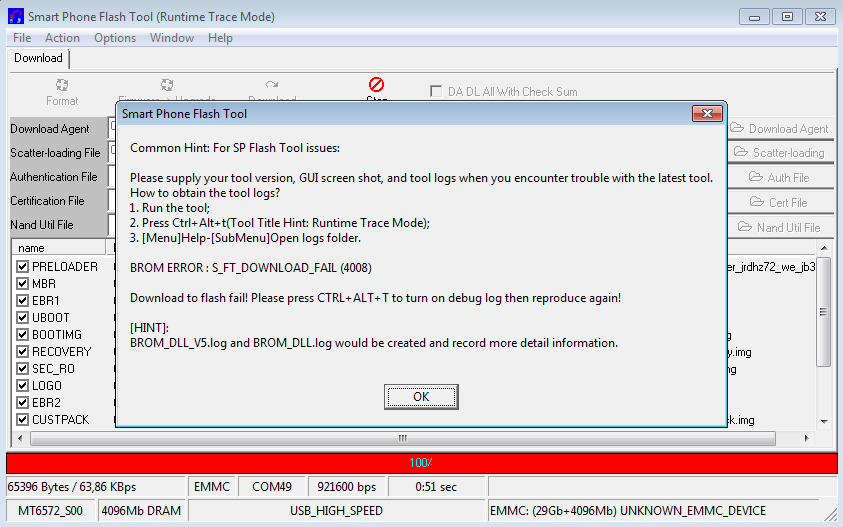Viewport: 843px width, 527px height.
Task: Click the red 100% progress bar
Action: [x=422, y=462]
